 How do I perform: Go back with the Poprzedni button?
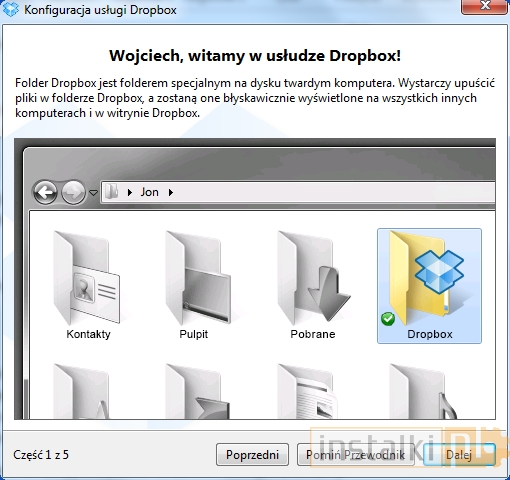pyautogui.click(x=252, y=454)
